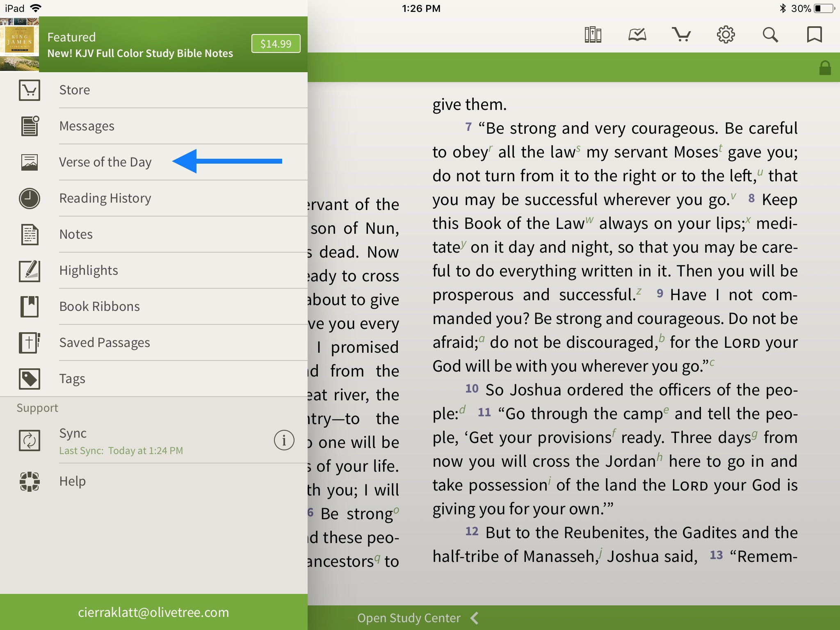Tap verse number 10 in the passage

pyautogui.click(x=472, y=388)
